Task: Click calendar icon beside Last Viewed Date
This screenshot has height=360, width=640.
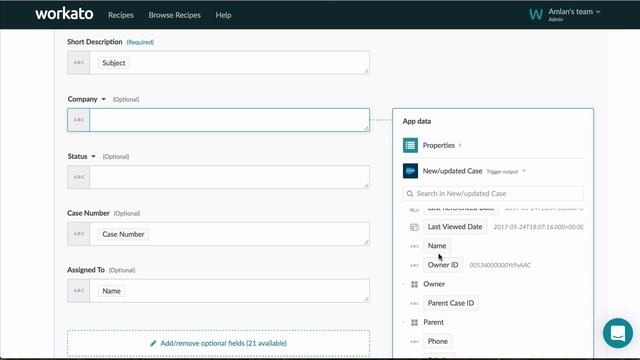Action: [414, 227]
